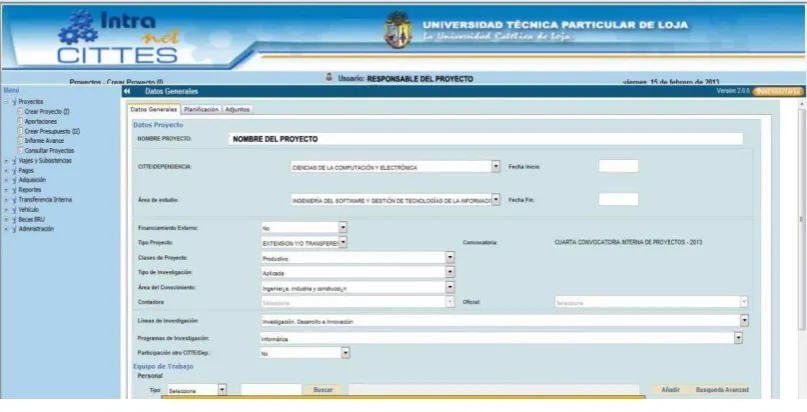Click the page icon beside Crear Proyecto (I)
807x412 pixels.
pyautogui.click(x=21, y=112)
